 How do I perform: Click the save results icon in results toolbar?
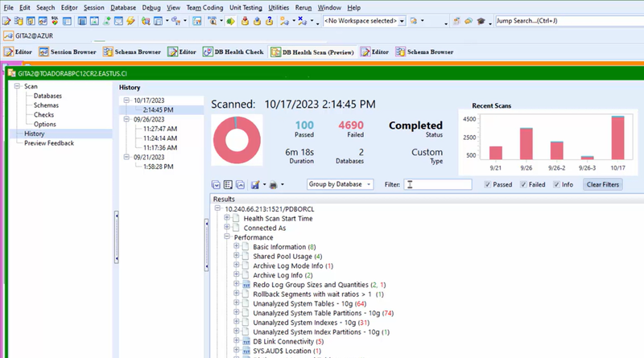pos(255,185)
